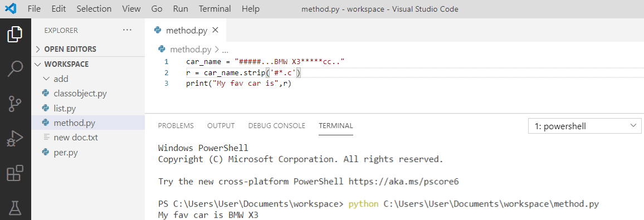Image resolution: width=644 pixels, height=220 pixels.
Task: Open new doc.txt from the explorer
Action: tap(76, 138)
